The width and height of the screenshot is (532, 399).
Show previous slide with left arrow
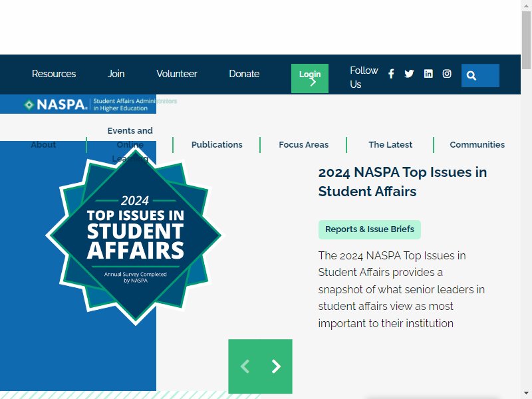click(x=245, y=366)
